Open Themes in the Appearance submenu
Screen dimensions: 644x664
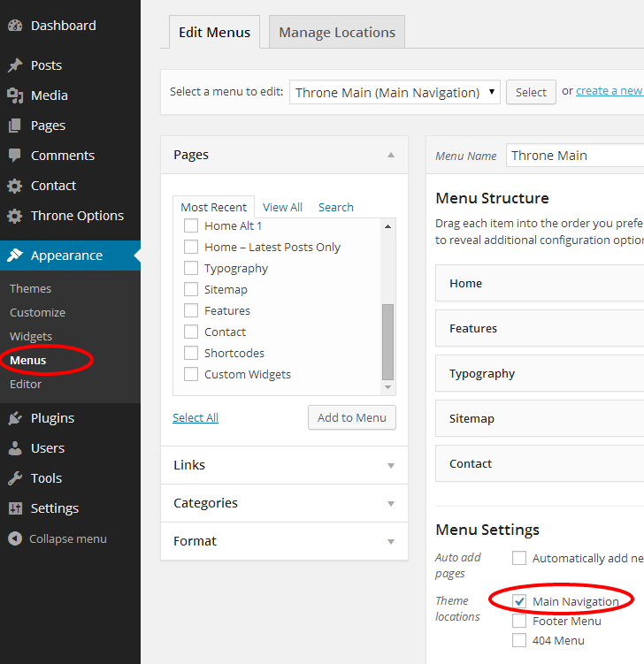[x=30, y=288]
